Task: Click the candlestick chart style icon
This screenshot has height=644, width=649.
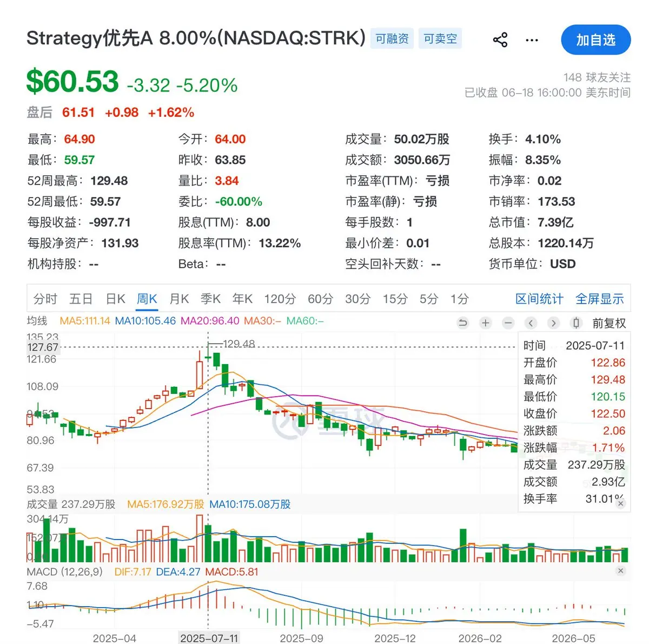Action: pyautogui.click(x=576, y=323)
